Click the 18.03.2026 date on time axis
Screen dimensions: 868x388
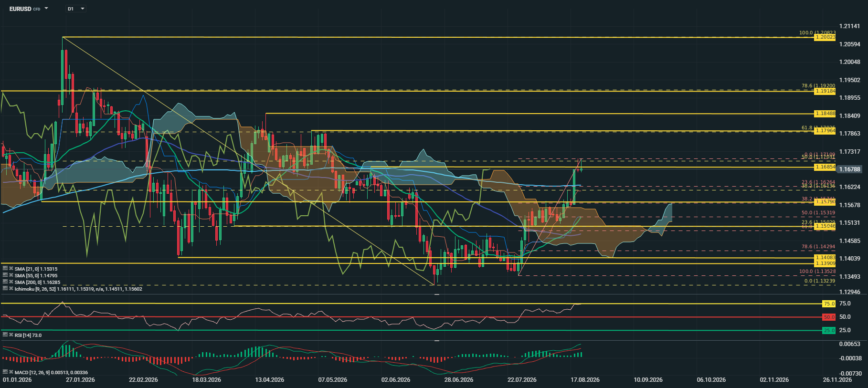(x=206, y=380)
